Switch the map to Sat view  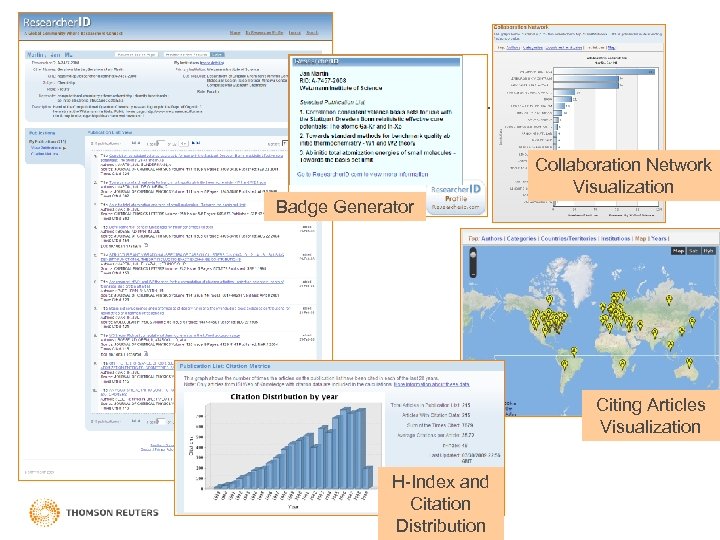pyautogui.click(x=693, y=251)
